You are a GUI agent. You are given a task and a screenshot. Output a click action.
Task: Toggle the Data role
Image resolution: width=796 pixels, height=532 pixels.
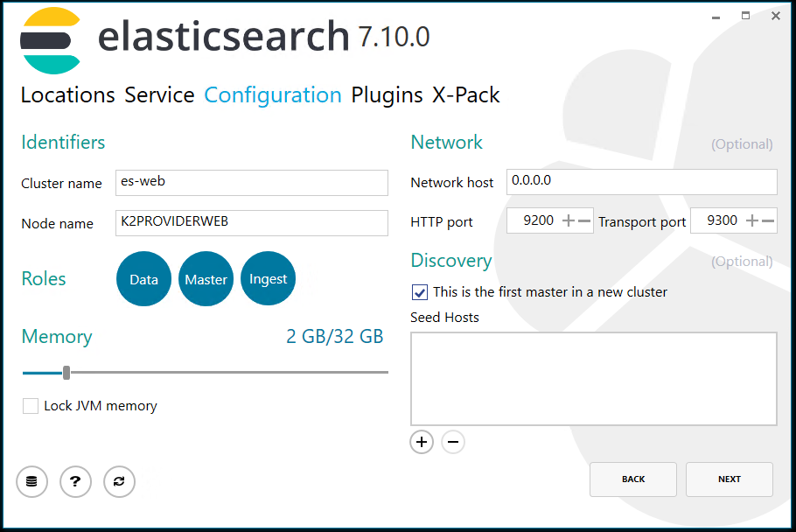pos(143,279)
